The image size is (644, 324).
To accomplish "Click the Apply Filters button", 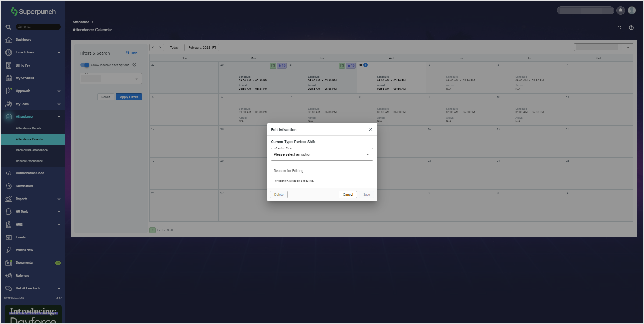I will point(129,97).
